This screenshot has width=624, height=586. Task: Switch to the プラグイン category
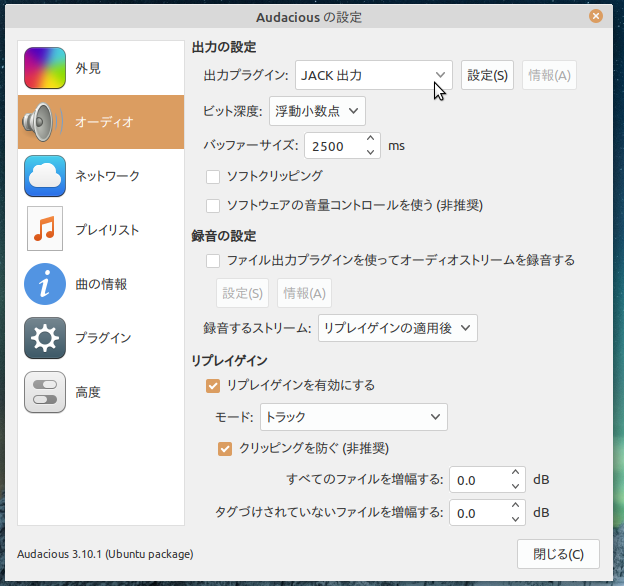pos(101,338)
